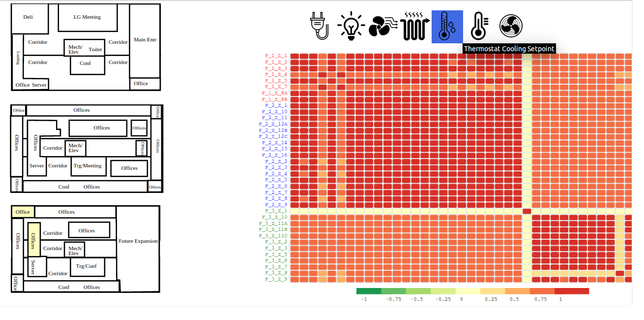This screenshot has height=320, width=644.
Task: Select the Trg/Meeting room on second floor
Action: click(x=88, y=166)
